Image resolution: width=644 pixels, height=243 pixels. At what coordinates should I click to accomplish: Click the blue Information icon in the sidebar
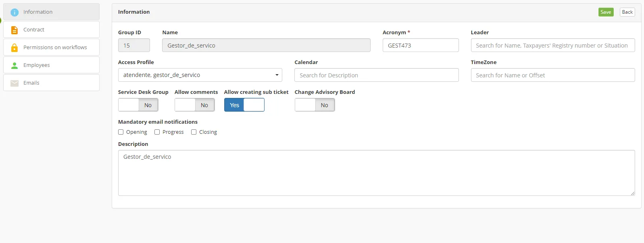[15, 12]
